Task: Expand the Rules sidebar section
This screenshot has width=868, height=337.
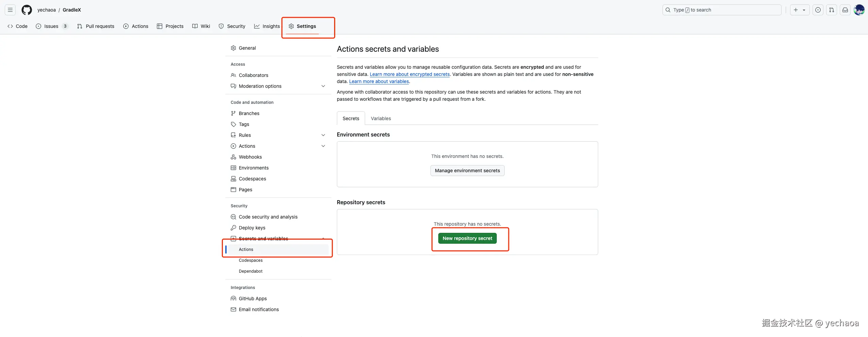Action: click(x=323, y=135)
